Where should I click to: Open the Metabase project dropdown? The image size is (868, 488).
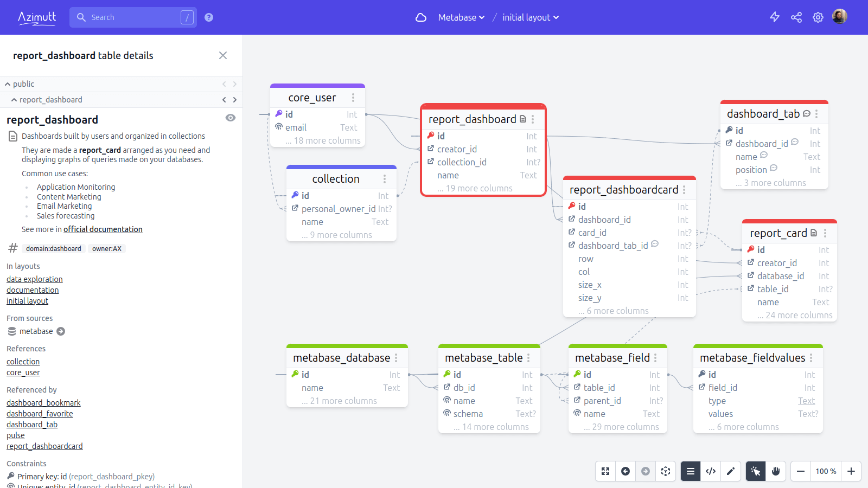coord(461,17)
